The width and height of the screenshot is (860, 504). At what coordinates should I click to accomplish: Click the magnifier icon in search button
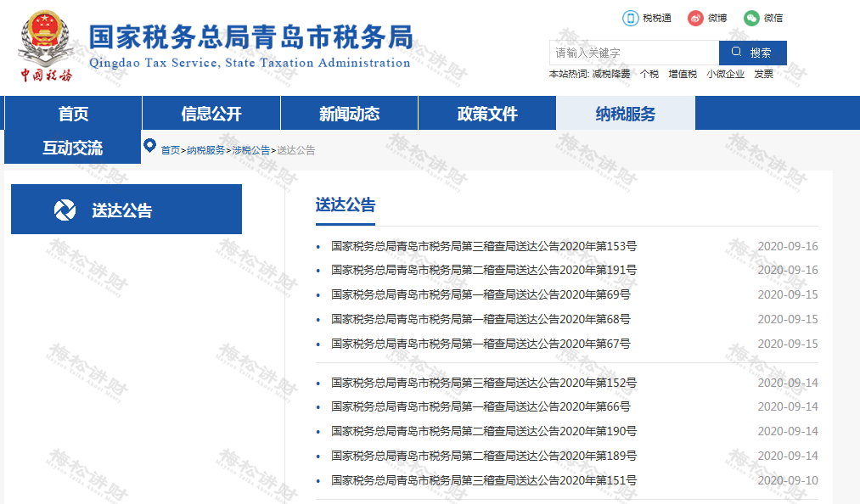click(x=737, y=52)
